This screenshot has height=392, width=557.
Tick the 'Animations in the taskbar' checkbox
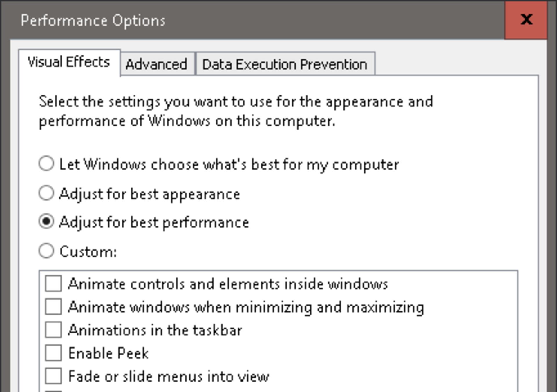(53, 330)
